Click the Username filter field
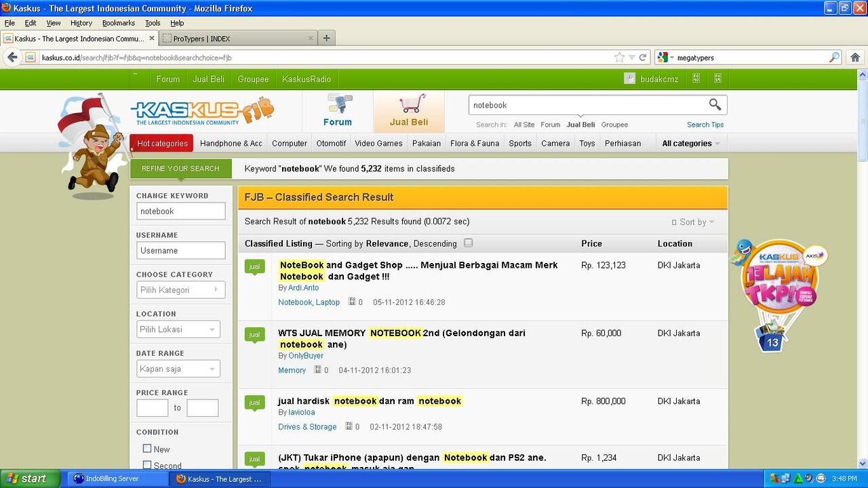Screen dimensions: 868x488 coord(180,250)
